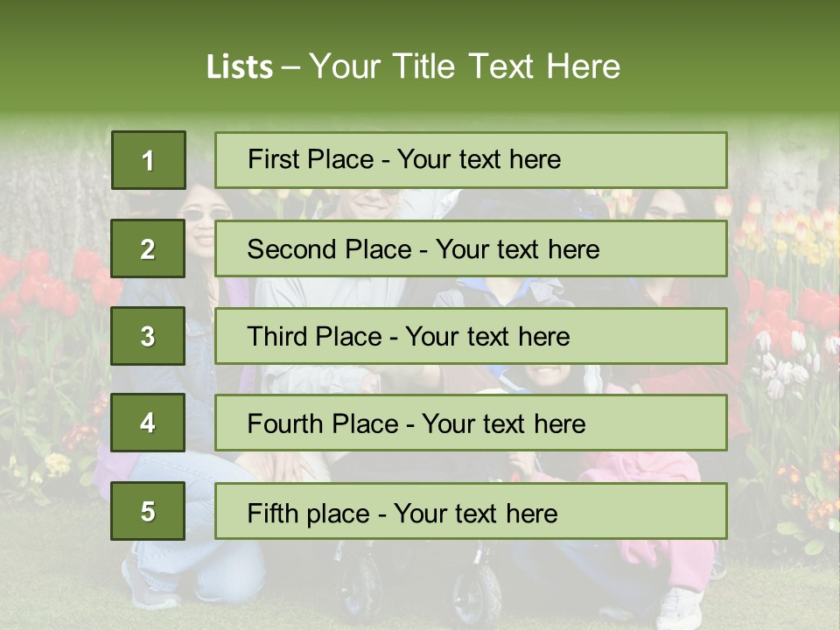This screenshot has width=840, height=630.
Task: Select the Third Place text bar
Action: tap(471, 336)
